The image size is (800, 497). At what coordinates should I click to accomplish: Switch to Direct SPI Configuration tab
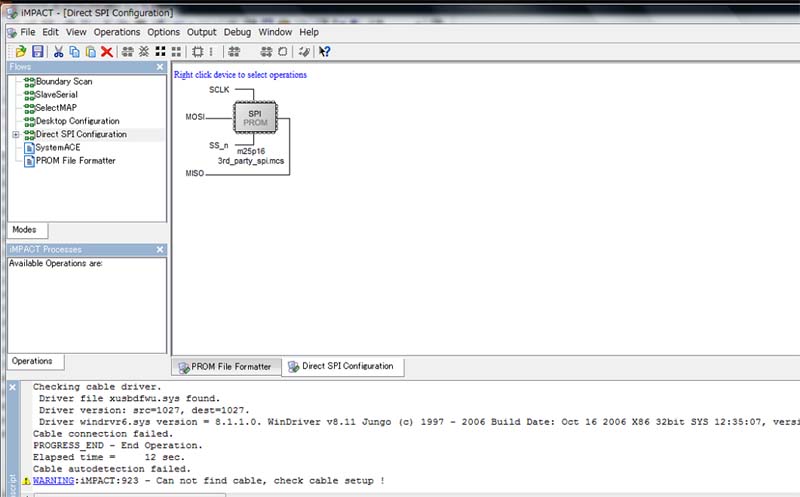point(342,366)
